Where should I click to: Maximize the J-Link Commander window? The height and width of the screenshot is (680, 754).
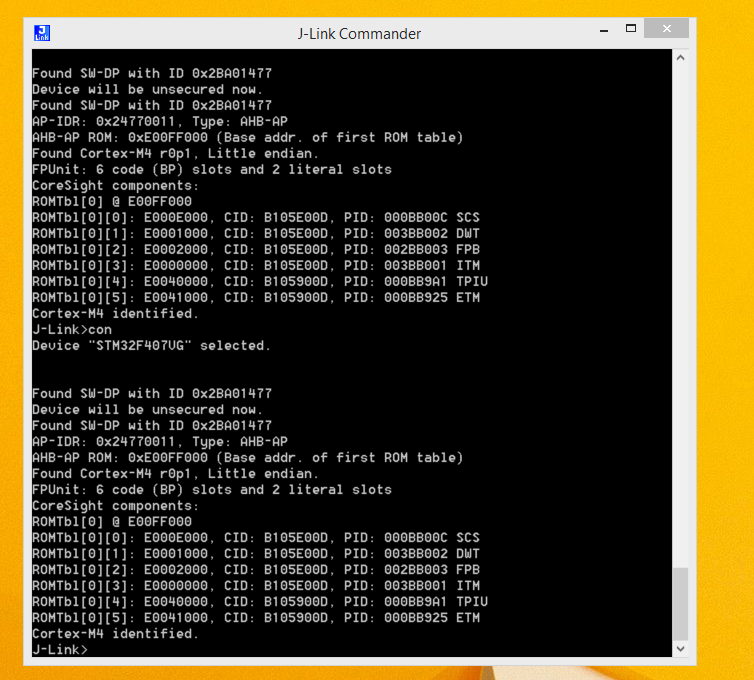click(x=630, y=29)
